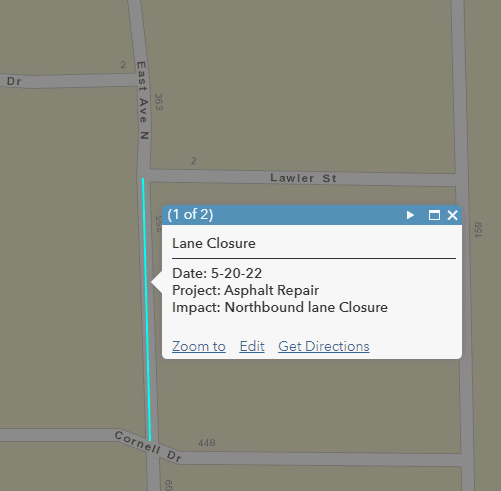Click the East Ave N label
Image resolution: width=501 pixels, height=491 pixels.
[x=143, y=100]
